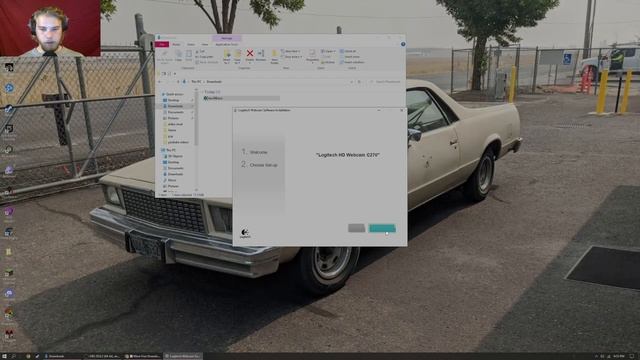Open the address bar history dropdown

352,82
